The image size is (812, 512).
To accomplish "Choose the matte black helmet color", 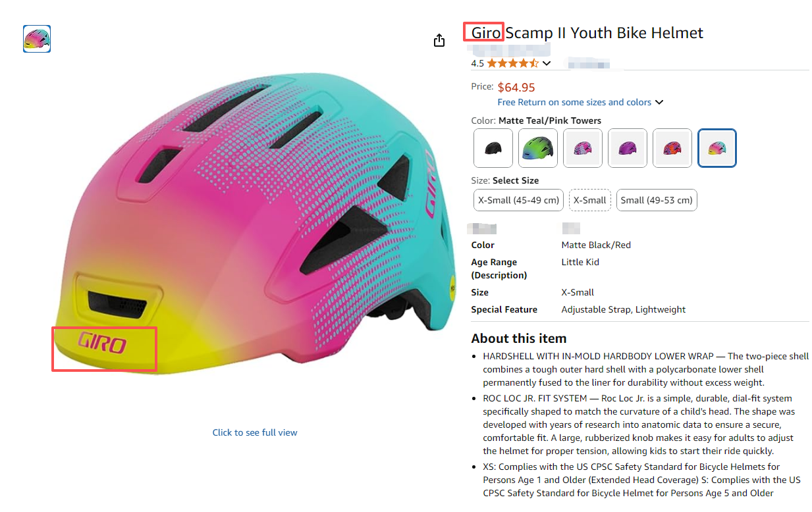I will click(493, 148).
